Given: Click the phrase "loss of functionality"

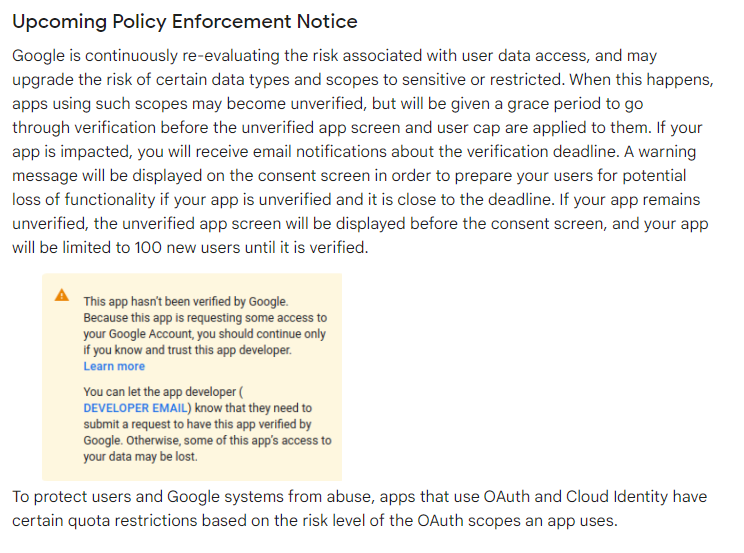Looking at the screenshot, I should [x=84, y=199].
